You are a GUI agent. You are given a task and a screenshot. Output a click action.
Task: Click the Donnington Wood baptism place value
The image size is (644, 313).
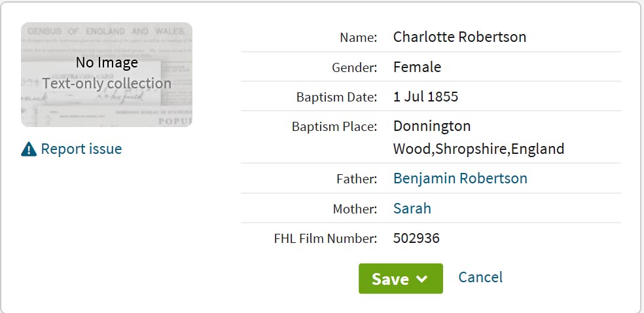tap(478, 138)
